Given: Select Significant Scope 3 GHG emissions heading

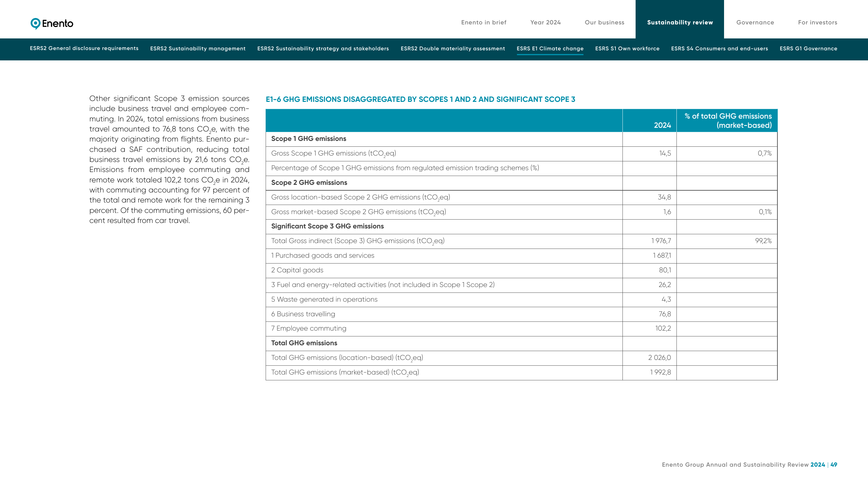Looking at the screenshot, I should [x=327, y=226].
